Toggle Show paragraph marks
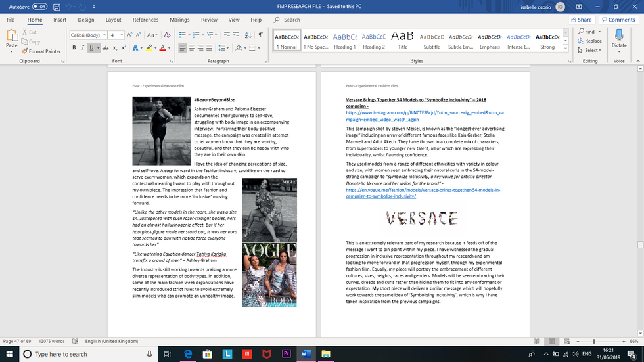This screenshot has height=362, width=644. click(260, 35)
